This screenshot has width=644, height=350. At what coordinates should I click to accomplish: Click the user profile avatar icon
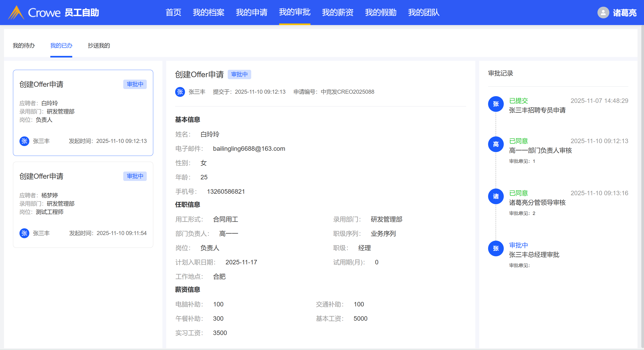point(603,13)
